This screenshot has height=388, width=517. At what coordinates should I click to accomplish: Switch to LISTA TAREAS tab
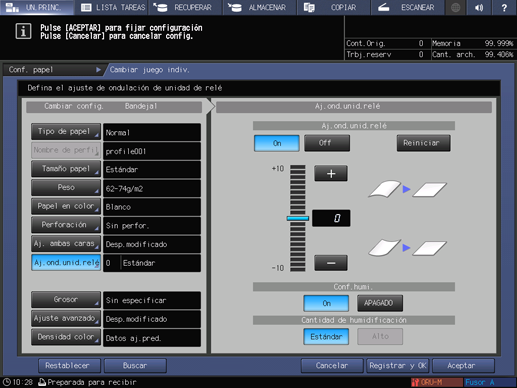(x=113, y=7)
